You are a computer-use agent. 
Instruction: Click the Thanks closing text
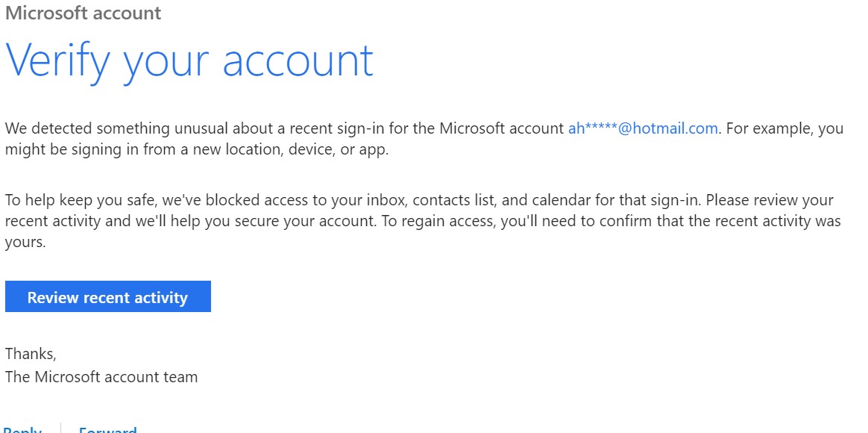click(x=30, y=353)
